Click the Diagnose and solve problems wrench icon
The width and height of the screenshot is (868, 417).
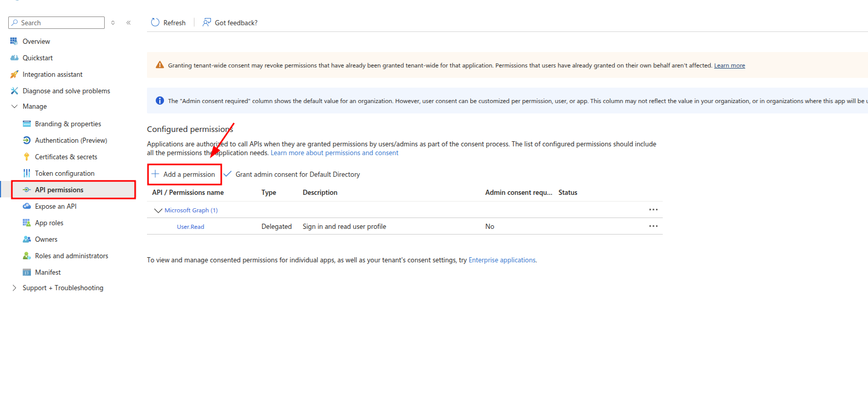(14, 91)
